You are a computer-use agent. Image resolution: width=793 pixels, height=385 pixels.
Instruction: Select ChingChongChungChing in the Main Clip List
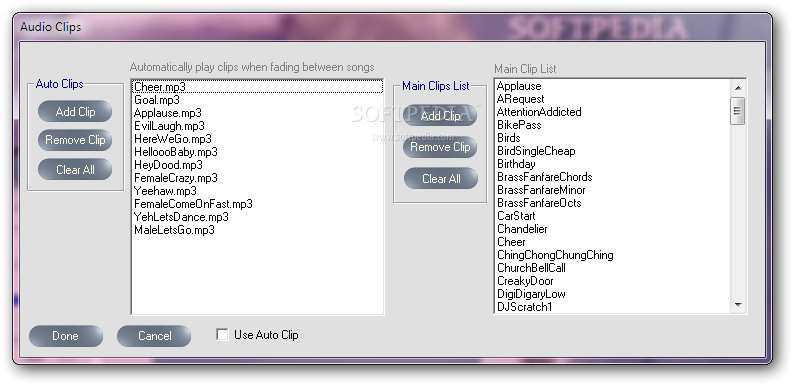[613, 255]
